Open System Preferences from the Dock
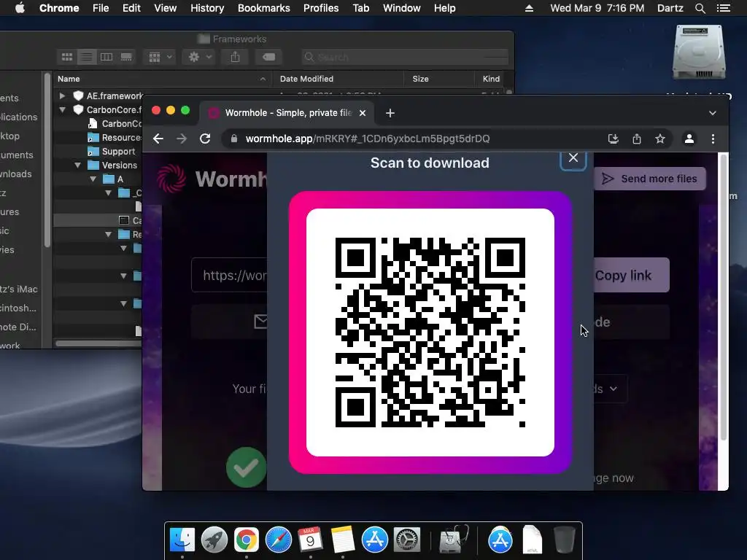 click(x=406, y=540)
